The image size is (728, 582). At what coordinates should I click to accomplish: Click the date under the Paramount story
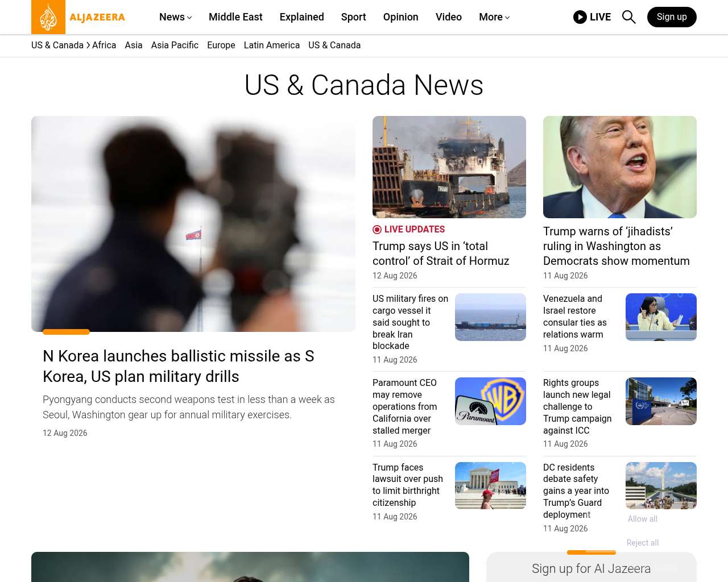coord(395,444)
